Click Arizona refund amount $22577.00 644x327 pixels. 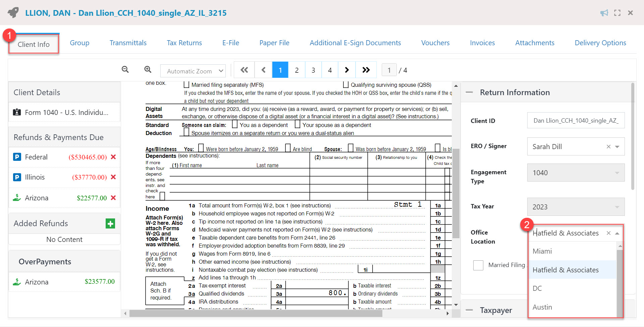pos(92,198)
